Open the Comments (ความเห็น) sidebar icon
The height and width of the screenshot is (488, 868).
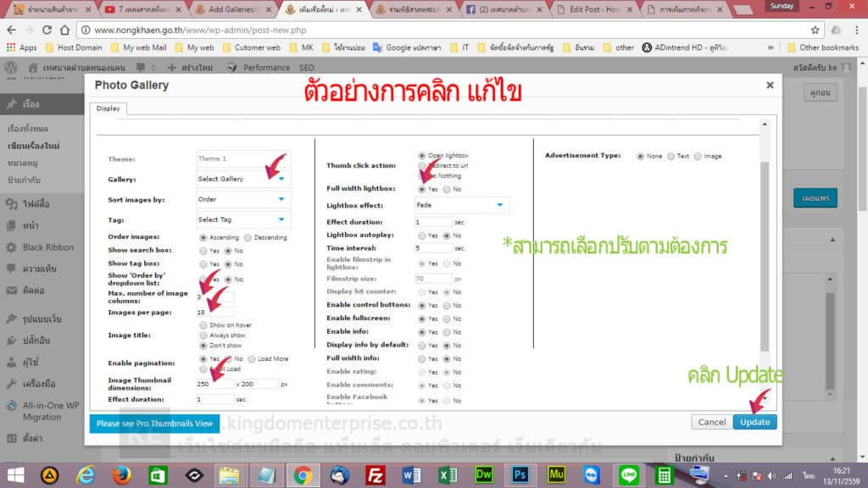(13, 269)
